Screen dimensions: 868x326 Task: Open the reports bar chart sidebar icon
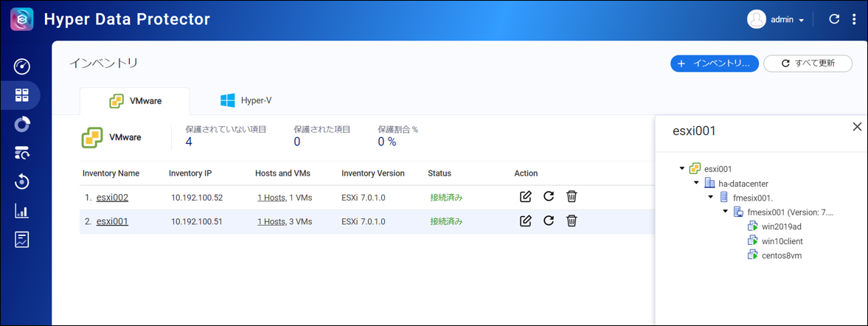pyautogui.click(x=22, y=211)
